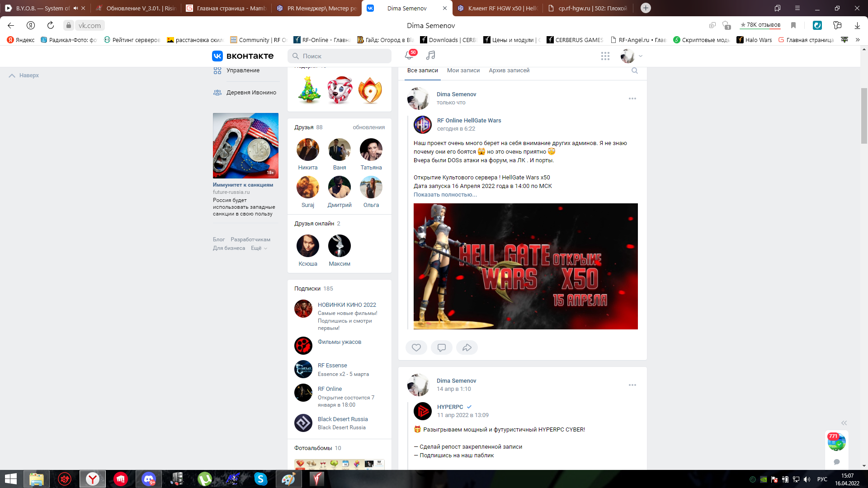868x488 pixels.
Task: Expand post text Показать полностью
Action: point(445,195)
